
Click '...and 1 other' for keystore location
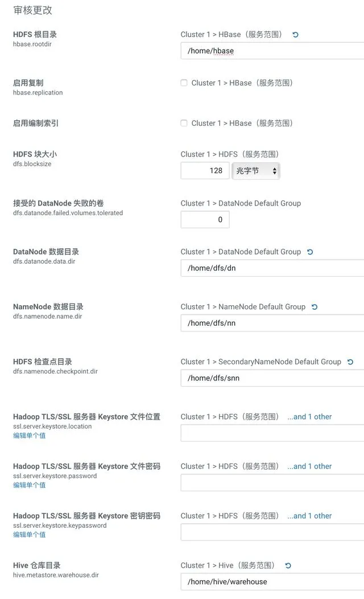point(309,417)
